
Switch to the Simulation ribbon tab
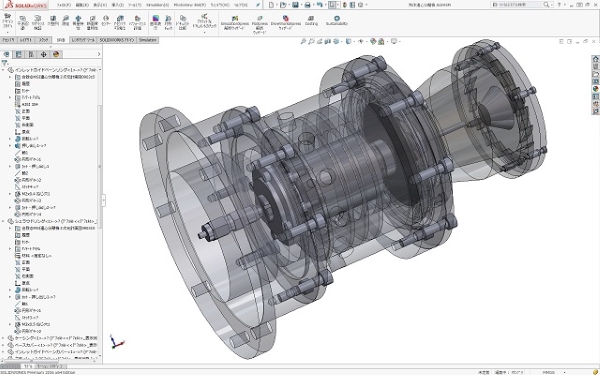coord(147,40)
